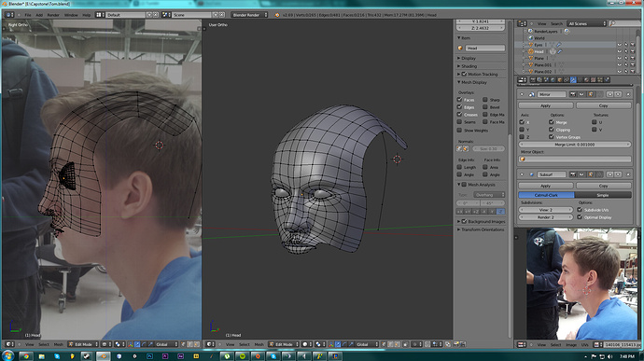This screenshot has height=361, width=644.
Task: Open the Edit Mode dropdown in left viewport
Action: tap(83, 344)
